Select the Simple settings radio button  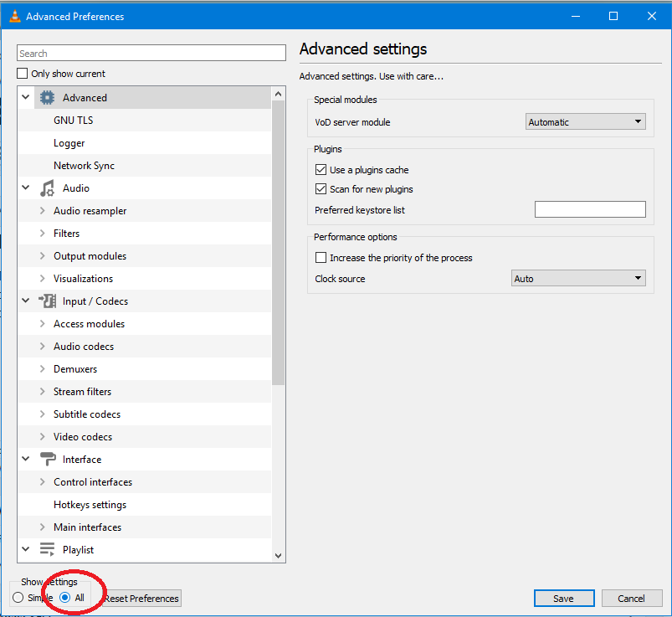click(x=18, y=597)
